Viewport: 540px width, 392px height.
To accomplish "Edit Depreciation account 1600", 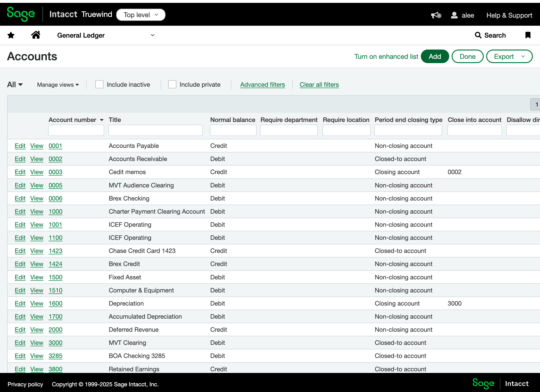I will pyautogui.click(x=20, y=303).
